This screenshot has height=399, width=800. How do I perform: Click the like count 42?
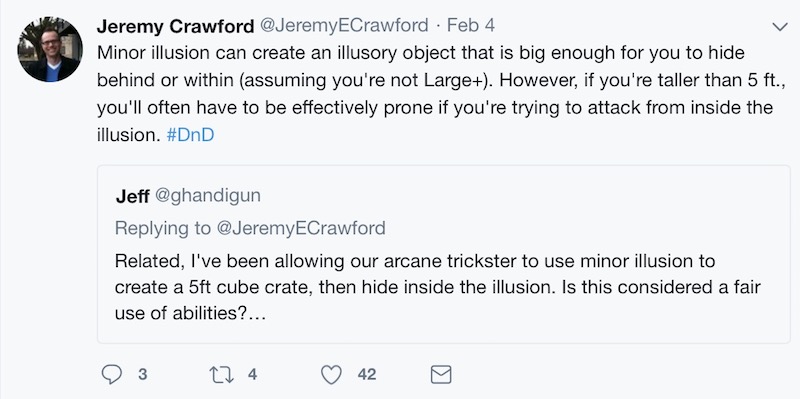tap(367, 375)
